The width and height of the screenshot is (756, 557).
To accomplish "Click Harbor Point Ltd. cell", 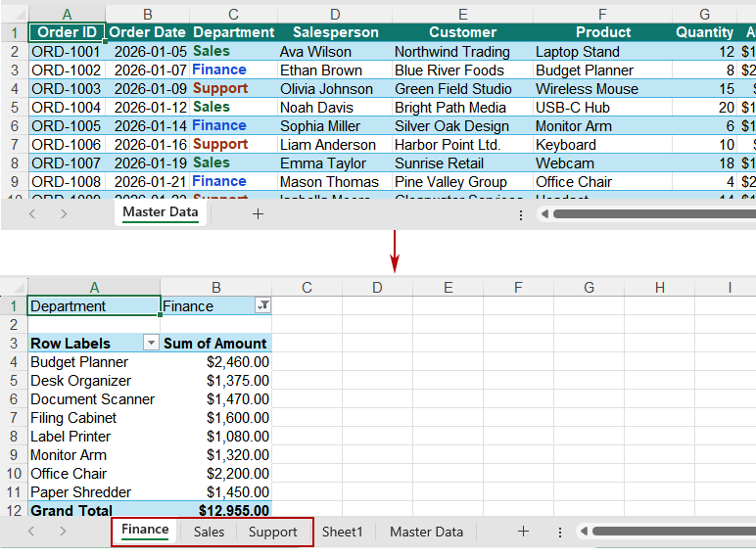I will click(463, 145).
